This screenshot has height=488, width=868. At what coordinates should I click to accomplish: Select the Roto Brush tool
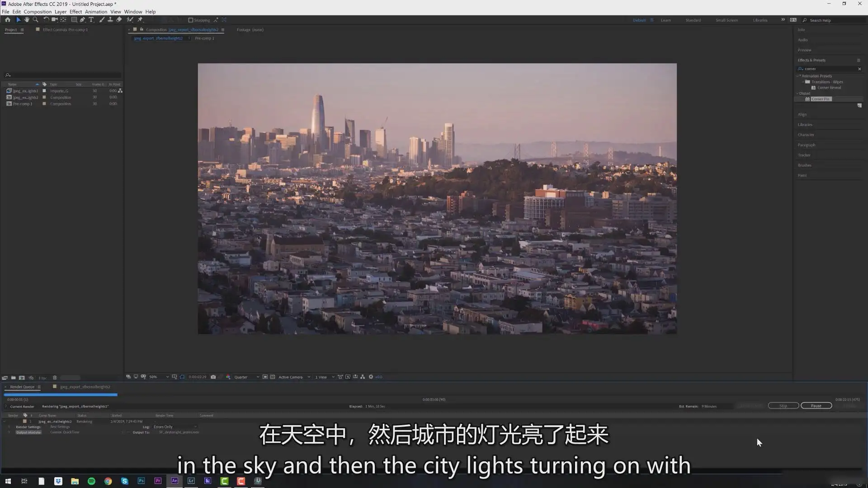[130, 20]
